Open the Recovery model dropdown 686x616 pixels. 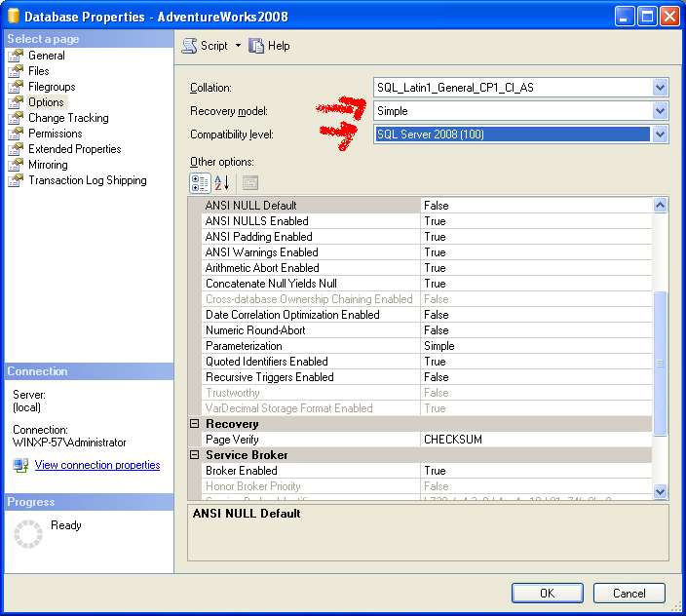click(661, 111)
